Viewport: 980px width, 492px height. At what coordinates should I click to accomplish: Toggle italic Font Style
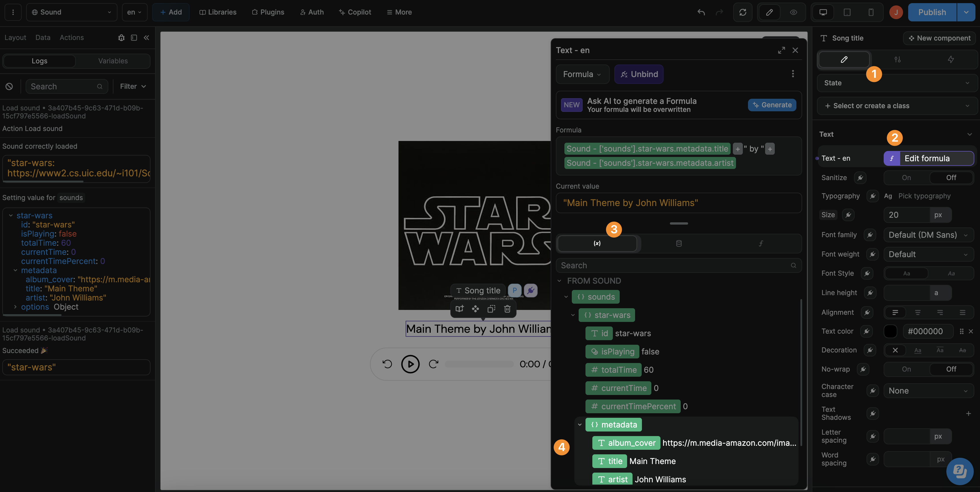click(951, 273)
